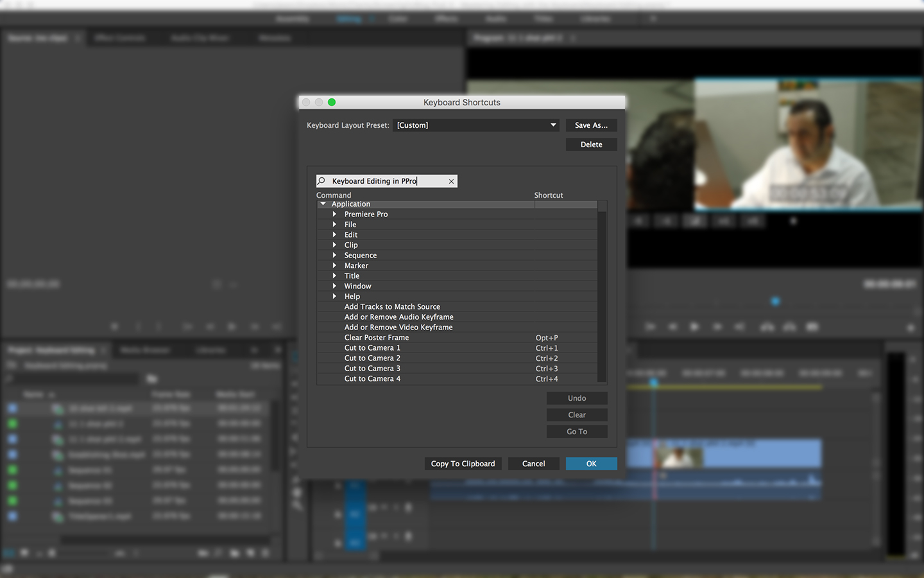
Task: Click the clip thumbnail in the timeline
Action: click(x=680, y=457)
